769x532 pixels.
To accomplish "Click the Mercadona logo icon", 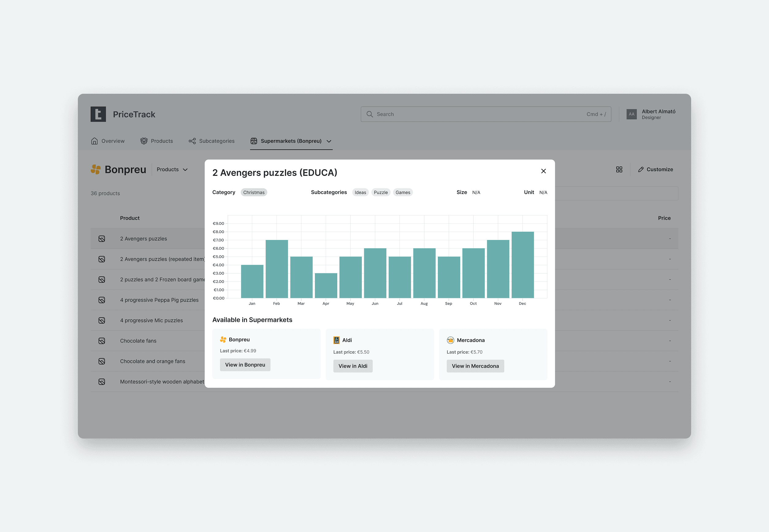I will coord(450,340).
